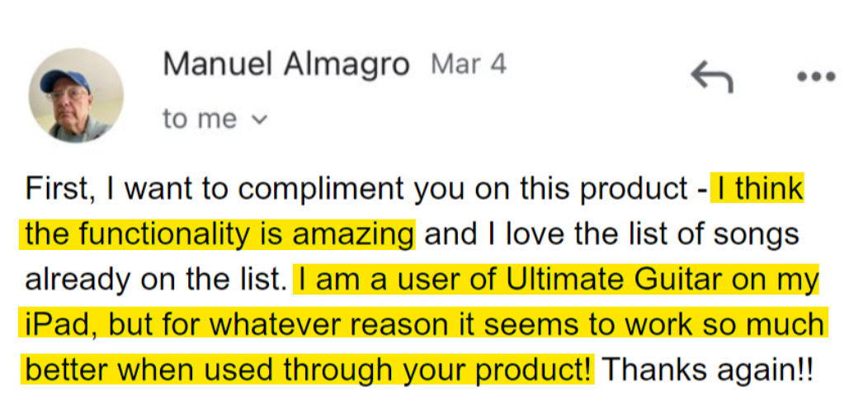This screenshot has height=411, width=868.
Task: Open the three-dot more options menu
Action: [x=816, y=77]
